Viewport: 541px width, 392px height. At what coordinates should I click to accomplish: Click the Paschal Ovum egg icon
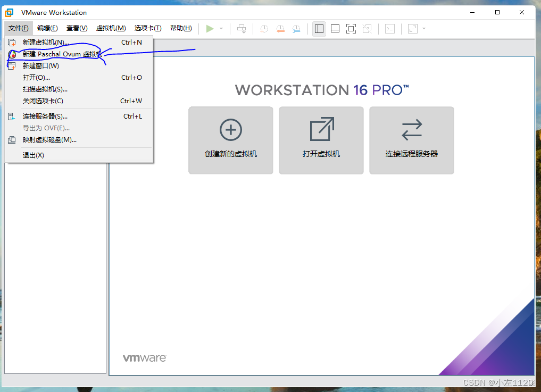coord(12,54)
